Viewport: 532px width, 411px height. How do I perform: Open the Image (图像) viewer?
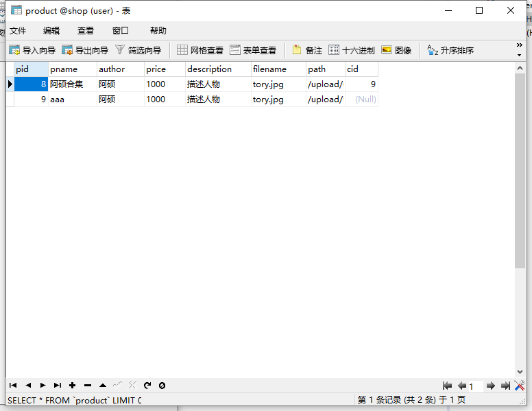click(x=396, y=50)
